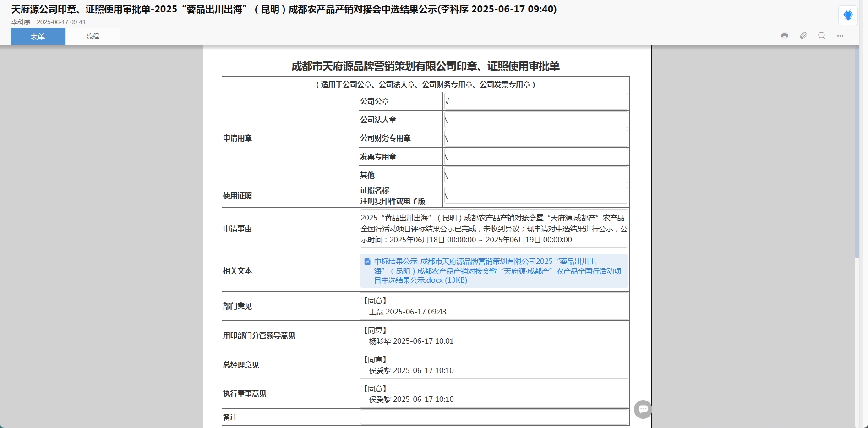This screenshot has height=428, width=868.
Task: Click the search magnifier icon
Action: pyautogui.click(x=822, y=36)
